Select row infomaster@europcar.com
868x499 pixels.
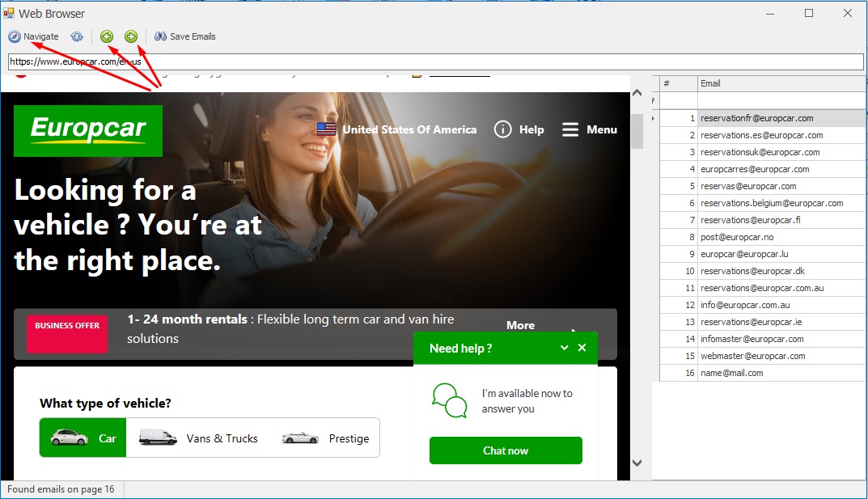point(763,339)
